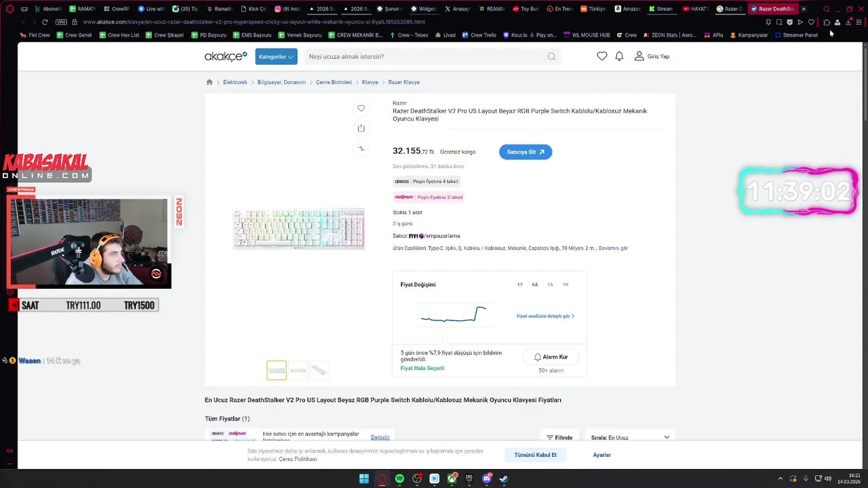Viewport: 868px width, 488px height.
Task: Click the VPN badge in address bar
Action: [x=62, y=22]
